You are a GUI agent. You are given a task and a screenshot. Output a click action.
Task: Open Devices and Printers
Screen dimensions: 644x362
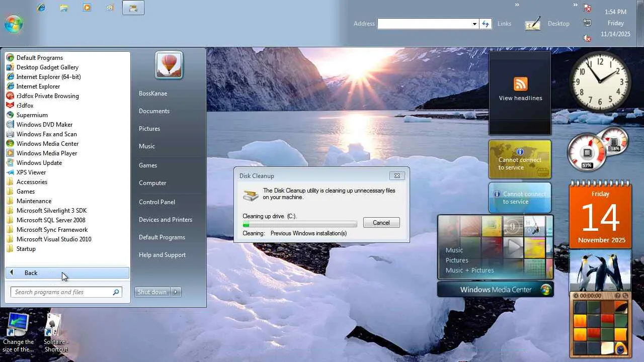coord(166,220)
